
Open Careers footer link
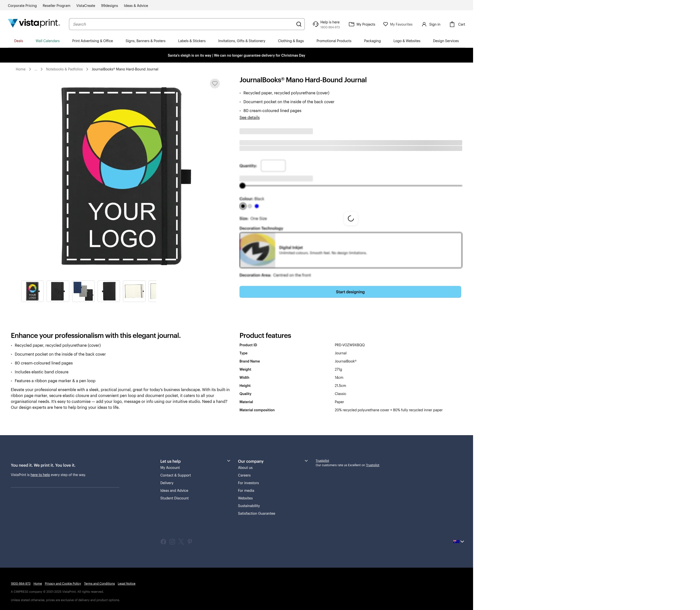click(244, 475)
